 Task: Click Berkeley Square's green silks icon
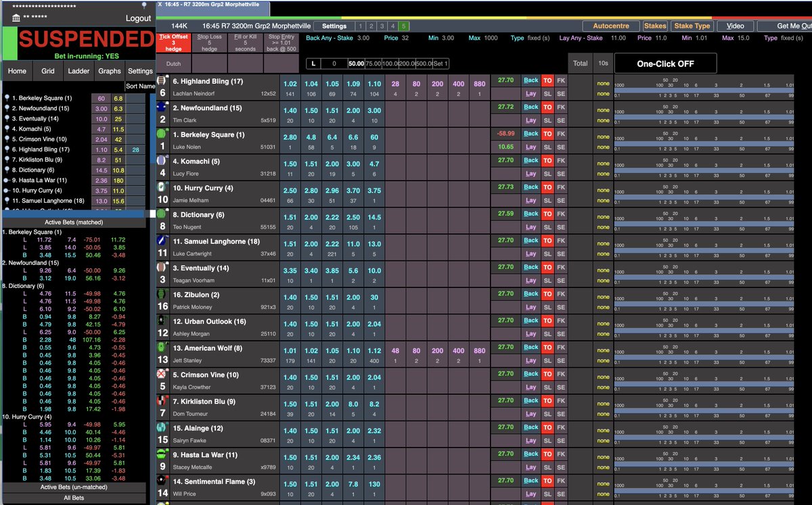[162, 134]
